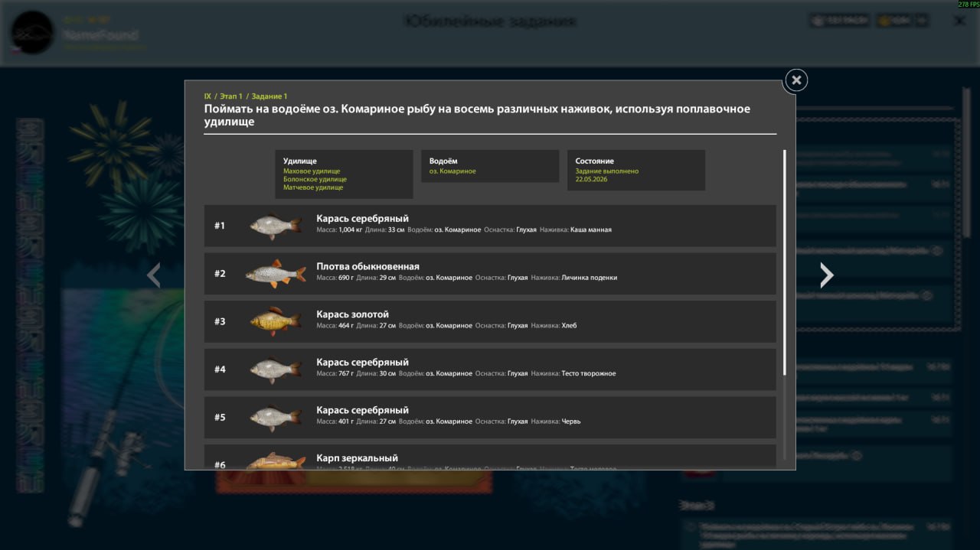Image resolution: width=980 pixels, height=550 pixels.
Task: Select the 'Карп зеркальный' fish name
Action: point(358,458)
